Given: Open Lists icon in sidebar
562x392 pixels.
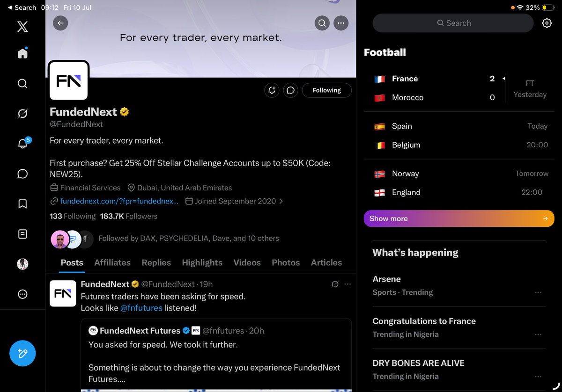Looking at the screenshot, I should (x=22, y=234).
